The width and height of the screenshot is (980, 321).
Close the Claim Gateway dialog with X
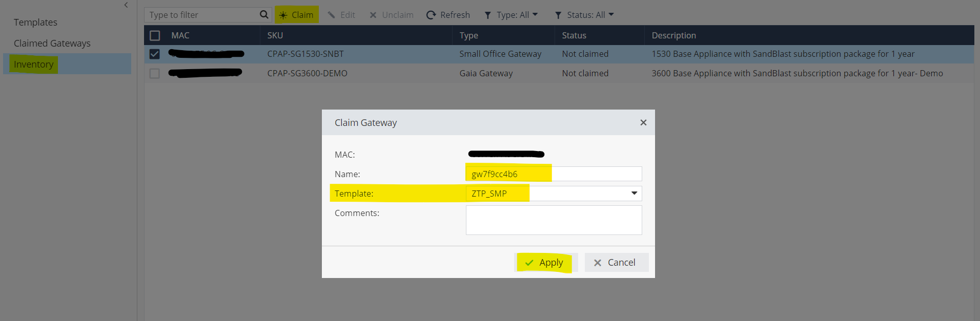click(643, 122)
